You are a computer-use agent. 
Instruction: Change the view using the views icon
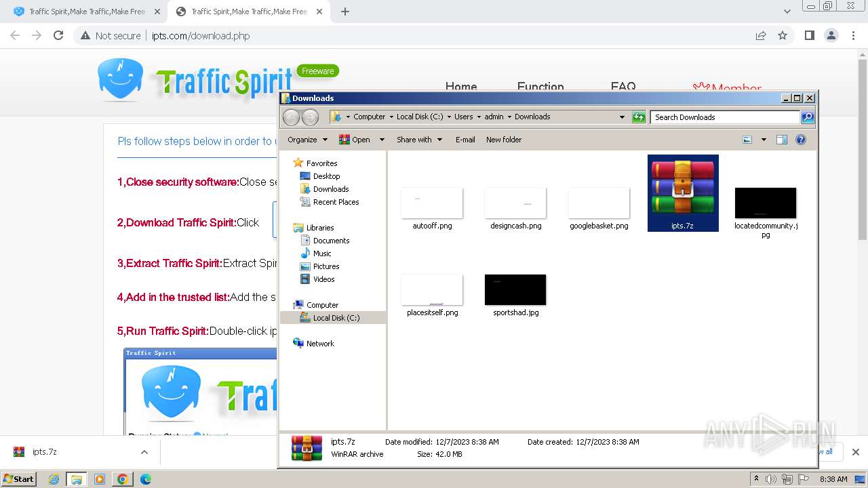point(747,140)
